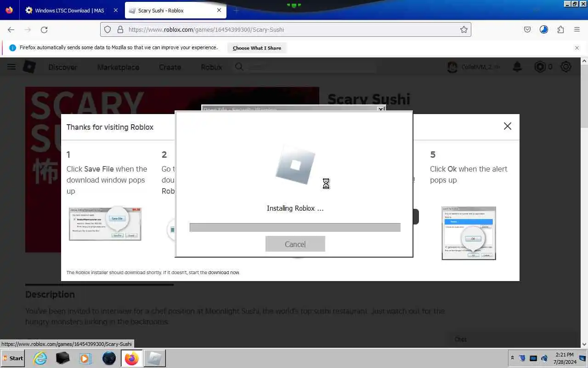Close the Thanks for visiting Roblox dialog
This screenshot has width=588, height=368.
pyautogui.click(x=507, y=126)
